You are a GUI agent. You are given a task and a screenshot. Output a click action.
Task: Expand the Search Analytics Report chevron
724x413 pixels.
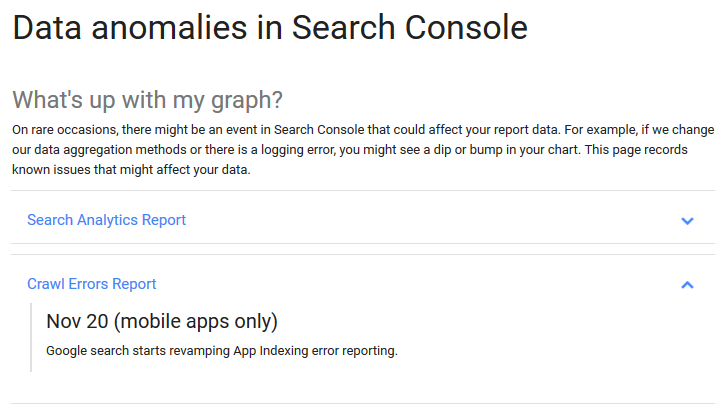coord(687,221)
